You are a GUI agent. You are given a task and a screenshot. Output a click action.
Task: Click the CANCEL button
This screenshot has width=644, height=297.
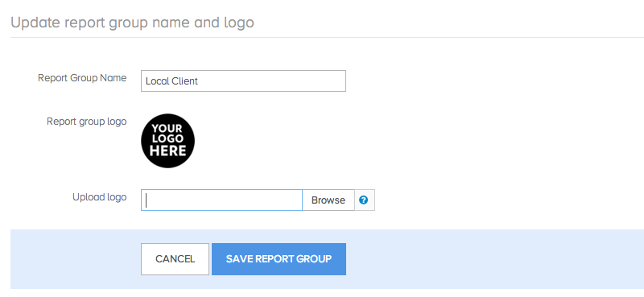click(175, 259)
